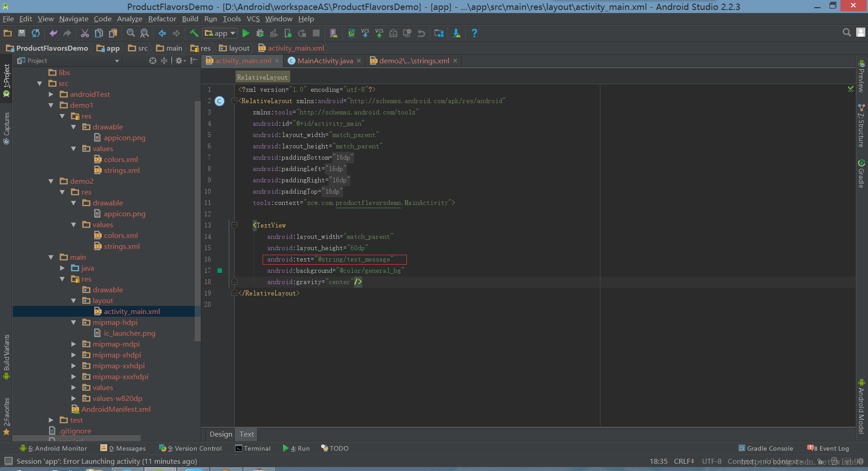Viewport: 868px width, 471px height.
Task: Click the Cut scissors icon
Action: pyautogui.click(x=85, y=33)
